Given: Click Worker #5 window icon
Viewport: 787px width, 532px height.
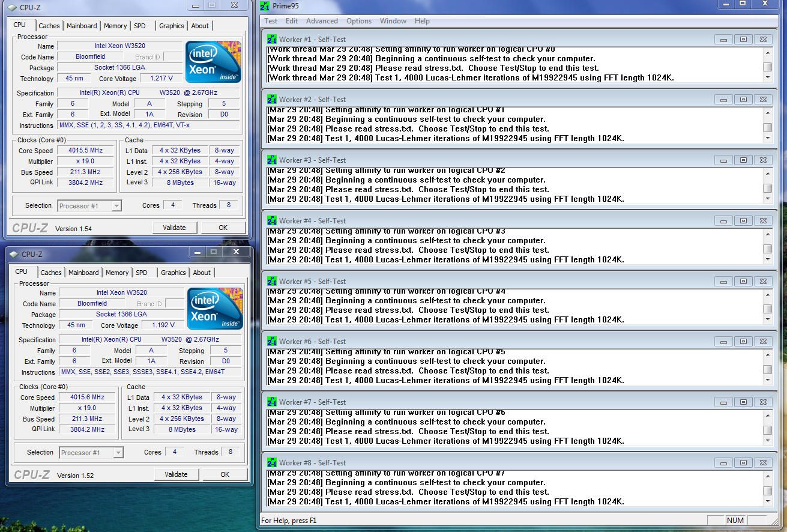Looking at the screenshot, I should point(272,282).
